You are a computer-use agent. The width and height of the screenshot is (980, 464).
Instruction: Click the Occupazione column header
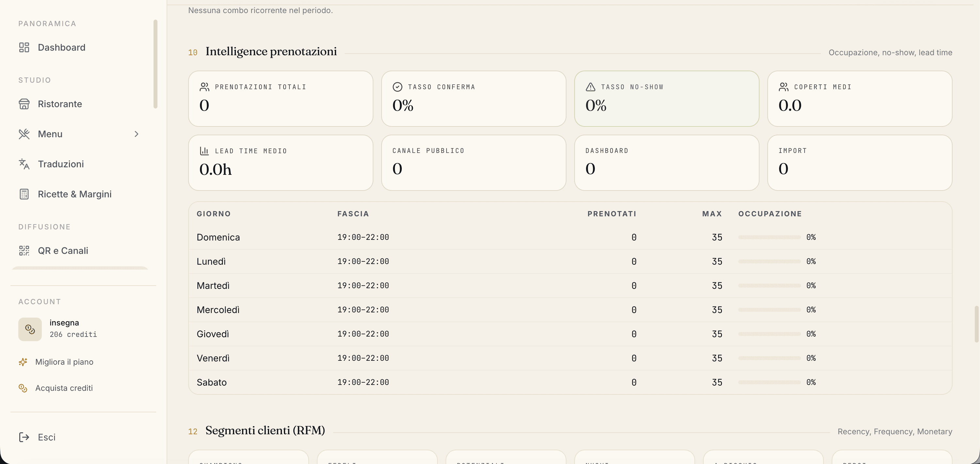click(x=770, y=214)
